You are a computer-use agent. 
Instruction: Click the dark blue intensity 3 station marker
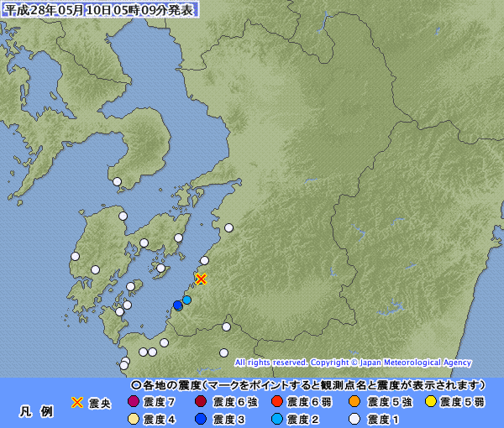pyautogui.click(x=177, y=305)
